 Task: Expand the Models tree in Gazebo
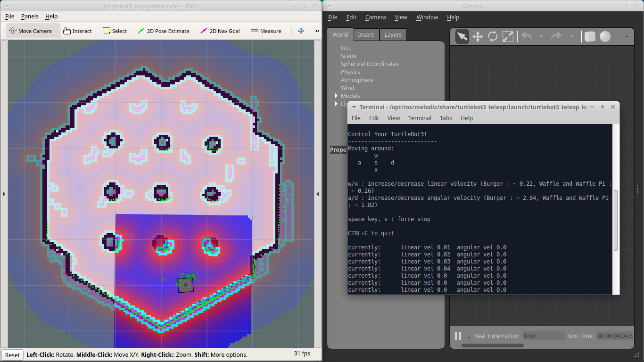[x=336, y=96]
